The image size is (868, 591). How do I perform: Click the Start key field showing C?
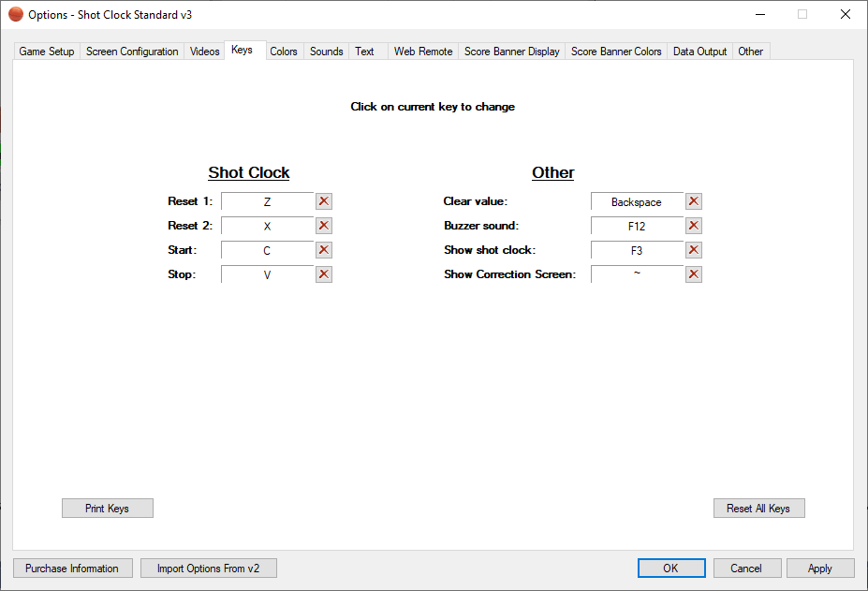267,251
